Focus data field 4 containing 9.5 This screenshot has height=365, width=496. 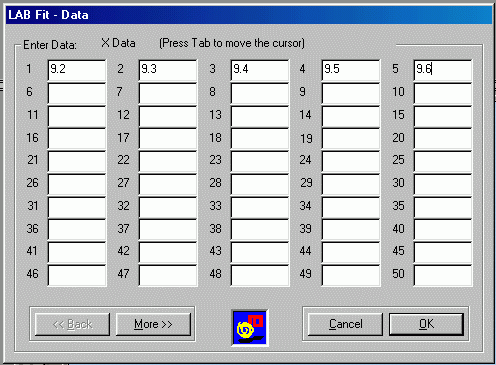point(351,70)
